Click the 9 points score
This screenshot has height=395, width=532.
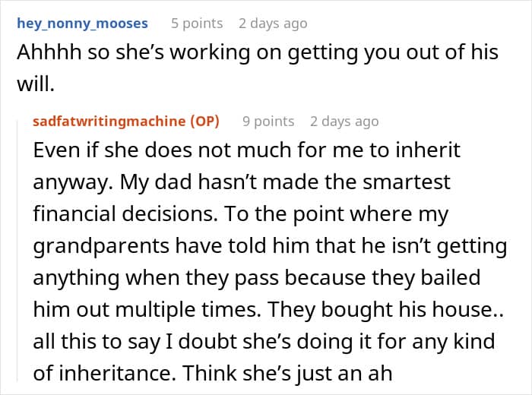click(268, 122)
